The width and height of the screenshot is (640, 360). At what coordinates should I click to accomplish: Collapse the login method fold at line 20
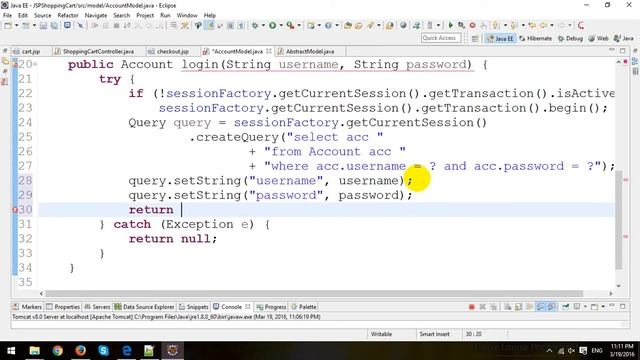click(36, 64)
